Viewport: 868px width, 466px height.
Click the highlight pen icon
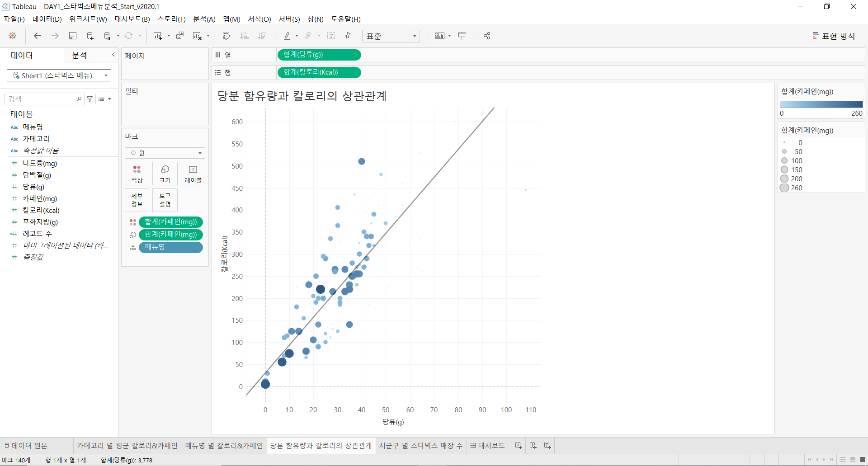[x=287, y=36]
